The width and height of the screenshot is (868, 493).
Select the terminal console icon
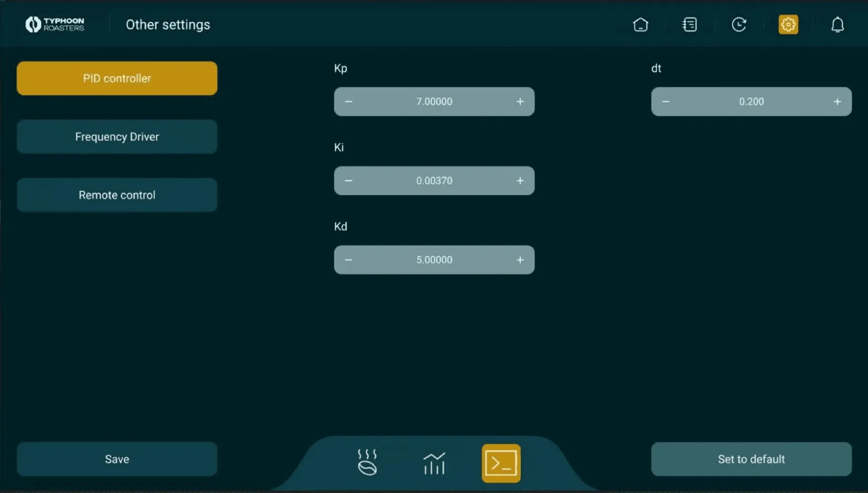pos(501,463)
